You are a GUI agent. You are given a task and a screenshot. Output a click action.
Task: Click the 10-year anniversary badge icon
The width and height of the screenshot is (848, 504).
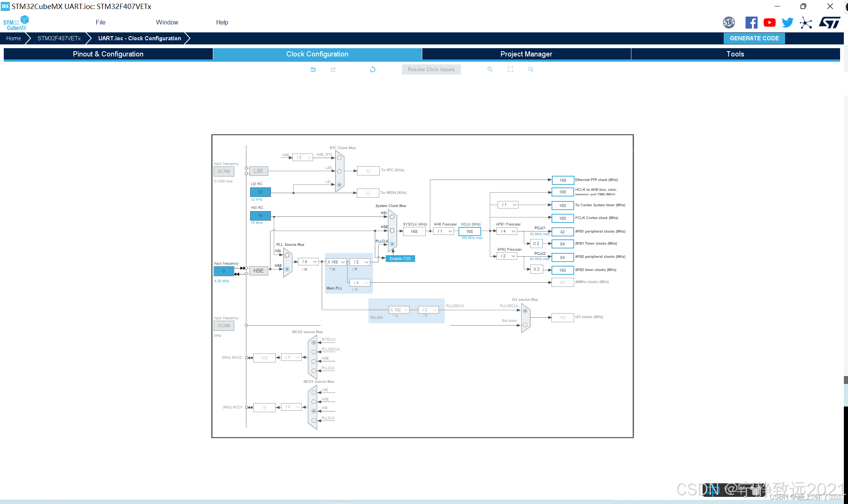(729, 23)
